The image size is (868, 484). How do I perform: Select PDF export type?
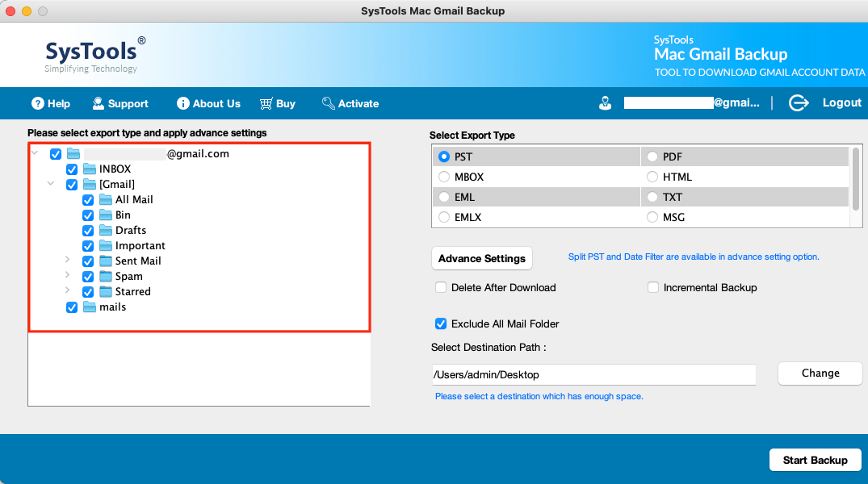pos(652,156)
